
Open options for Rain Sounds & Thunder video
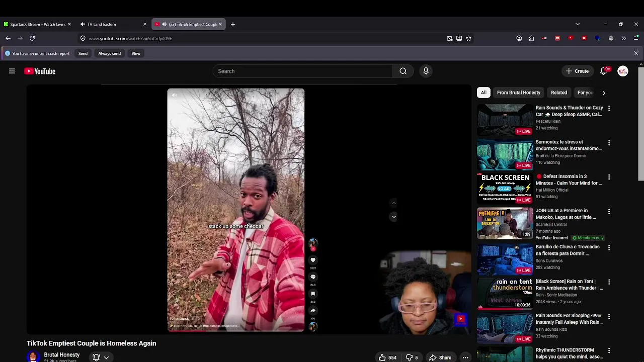point(609,108)
